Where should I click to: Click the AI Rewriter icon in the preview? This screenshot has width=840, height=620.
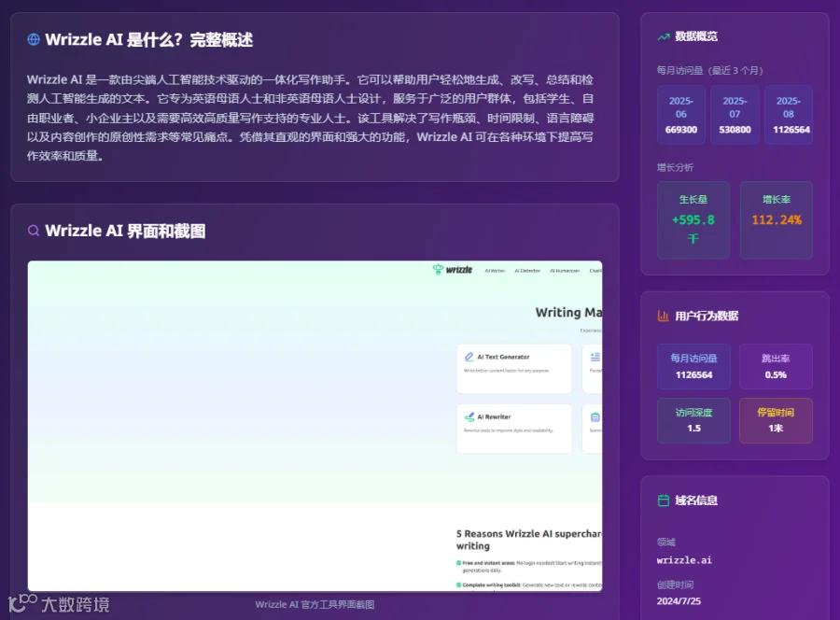(x=469, y=416)
